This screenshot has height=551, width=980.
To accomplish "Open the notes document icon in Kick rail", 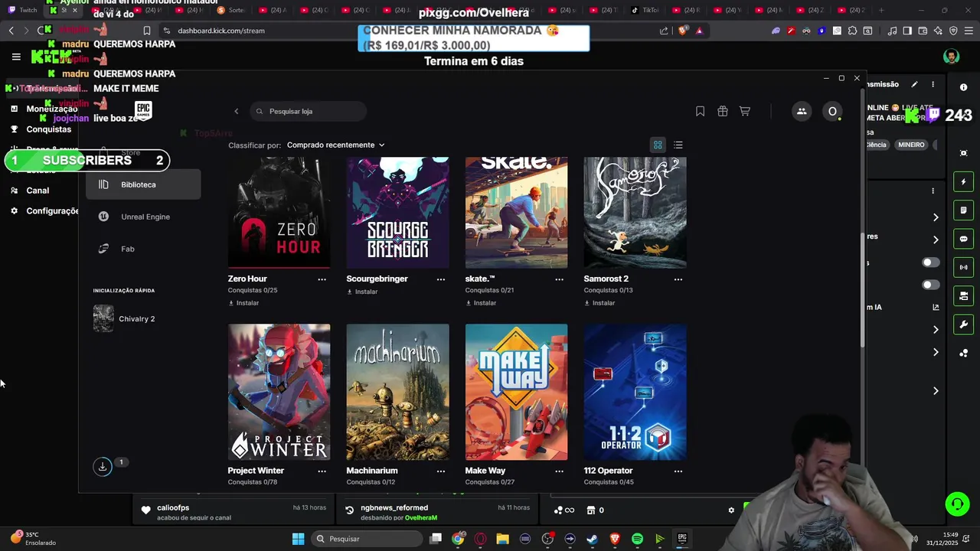I will (x=963, y=210).
